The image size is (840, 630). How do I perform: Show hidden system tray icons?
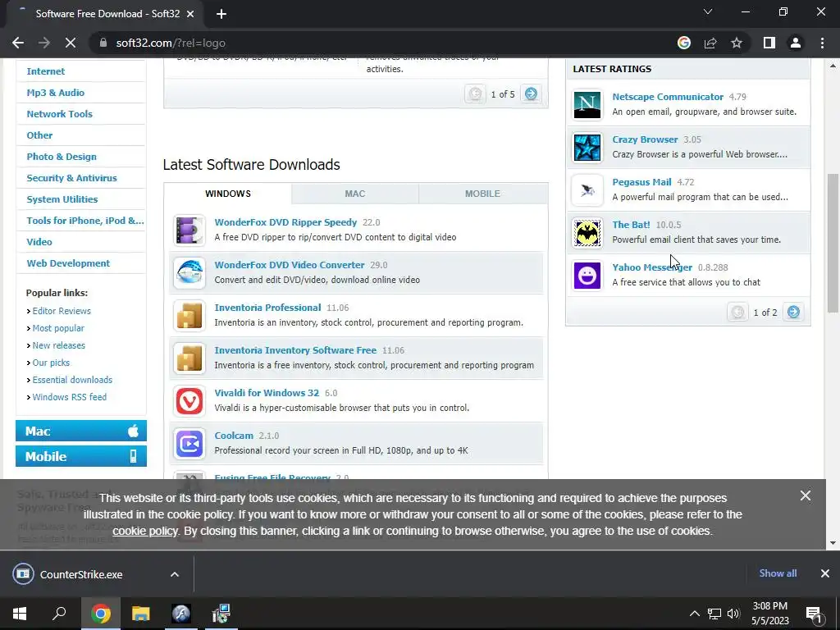[x=694, y=614]
